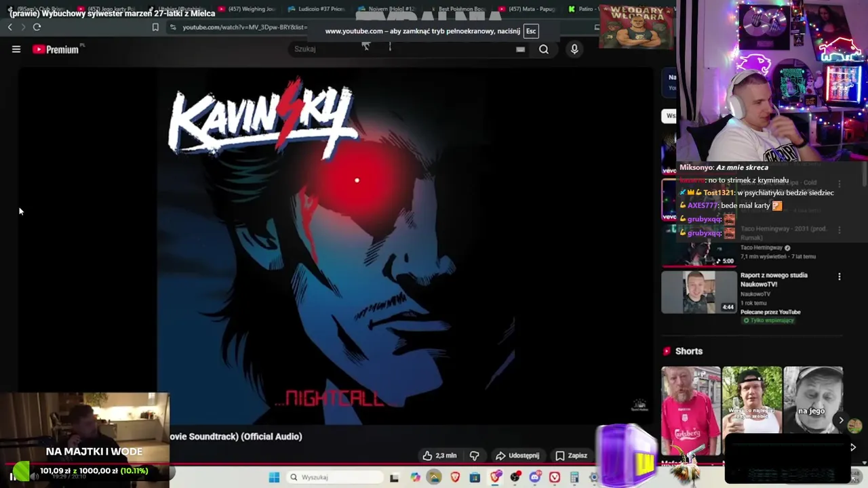The height and width of the screenshot is (488, 868).
Task: Open the Udostępnij share button
Action: coord(517,455)
